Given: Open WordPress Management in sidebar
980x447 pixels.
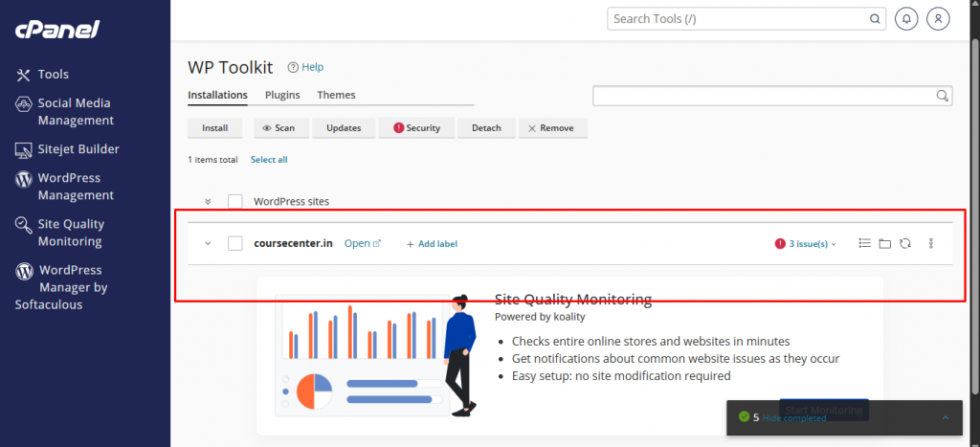Looking at the screenshot, I should (64, 187).
